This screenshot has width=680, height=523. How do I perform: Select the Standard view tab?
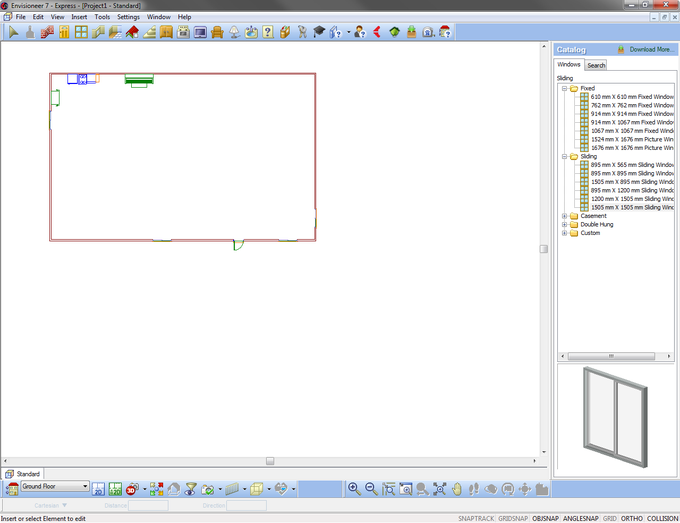pos(23,474)
